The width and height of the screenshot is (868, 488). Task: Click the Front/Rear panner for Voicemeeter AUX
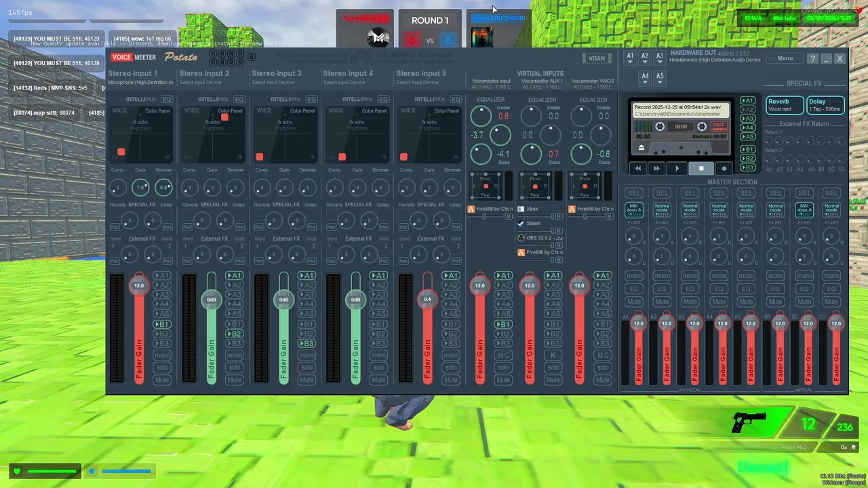(x=534, y=186)
